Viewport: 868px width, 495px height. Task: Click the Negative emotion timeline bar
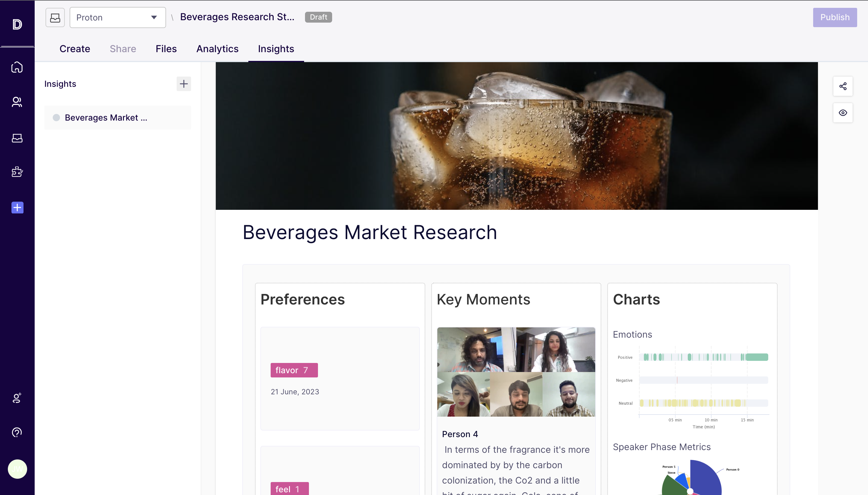tap(703, 380)
